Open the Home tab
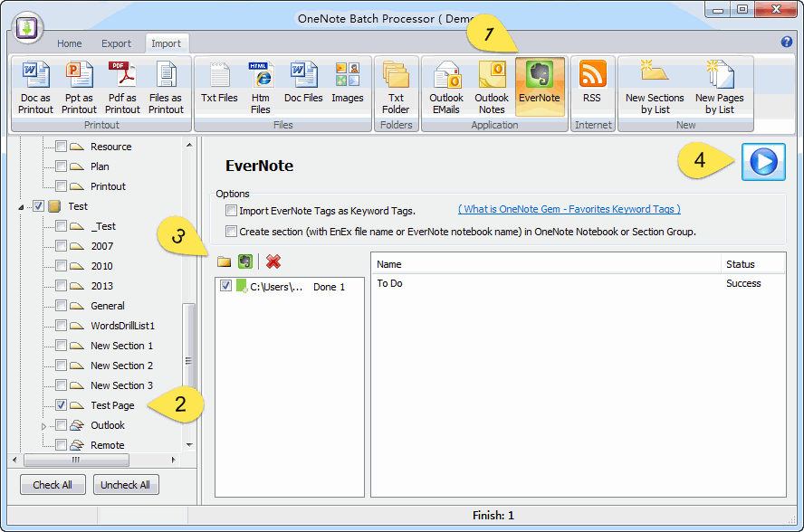Viewport: 804px width, 532px height. point(70,42)
